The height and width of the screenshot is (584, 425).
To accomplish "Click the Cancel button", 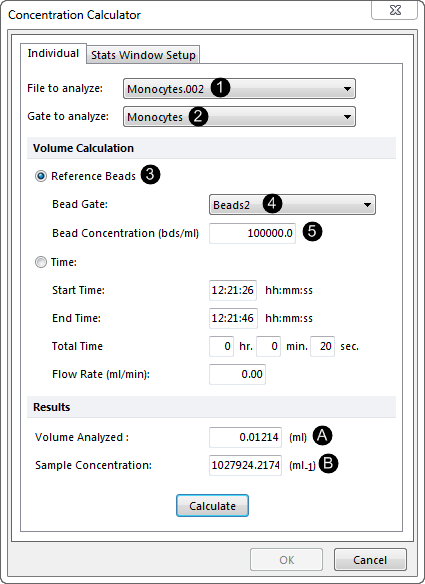I will pyautogui.click(x=370, y=559).
